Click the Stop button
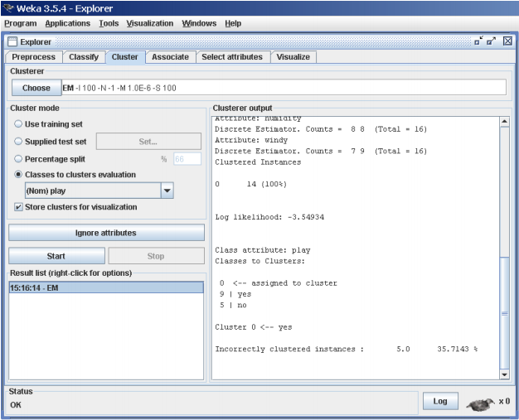519x420 pixels. tap(156, 256)
